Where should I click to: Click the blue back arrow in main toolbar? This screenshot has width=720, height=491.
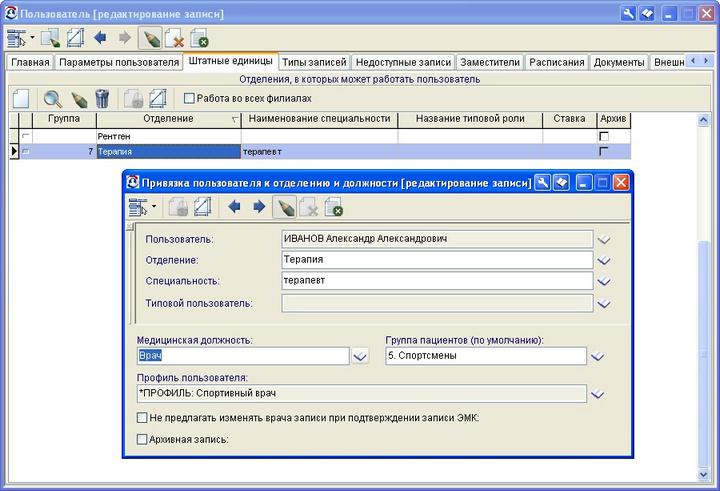[x=100, y=38]
